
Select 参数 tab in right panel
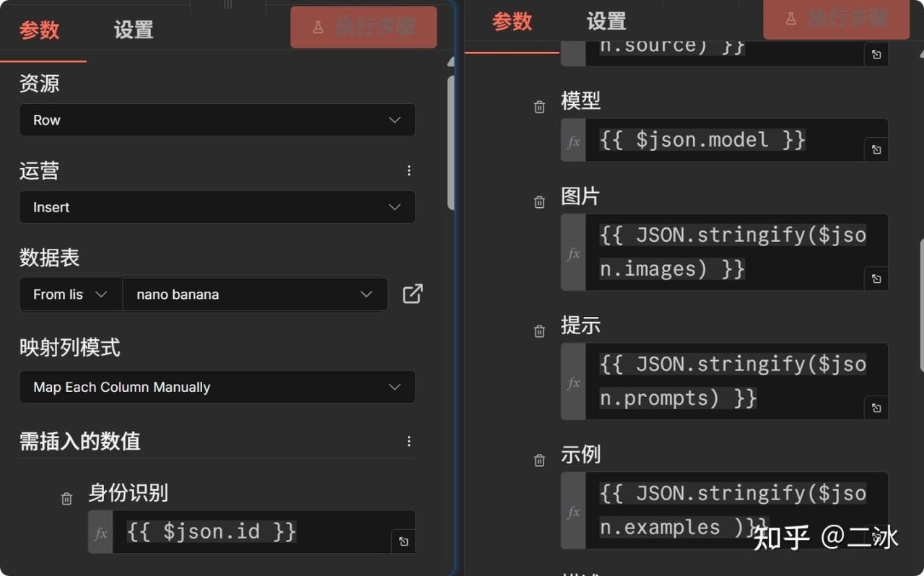pyautogui.click(x=512, y=22)
